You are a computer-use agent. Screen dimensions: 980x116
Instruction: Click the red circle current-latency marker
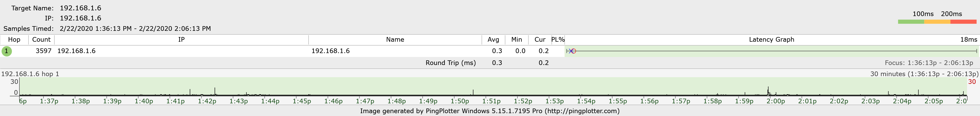pyautogui.click(x=573, y=51)
